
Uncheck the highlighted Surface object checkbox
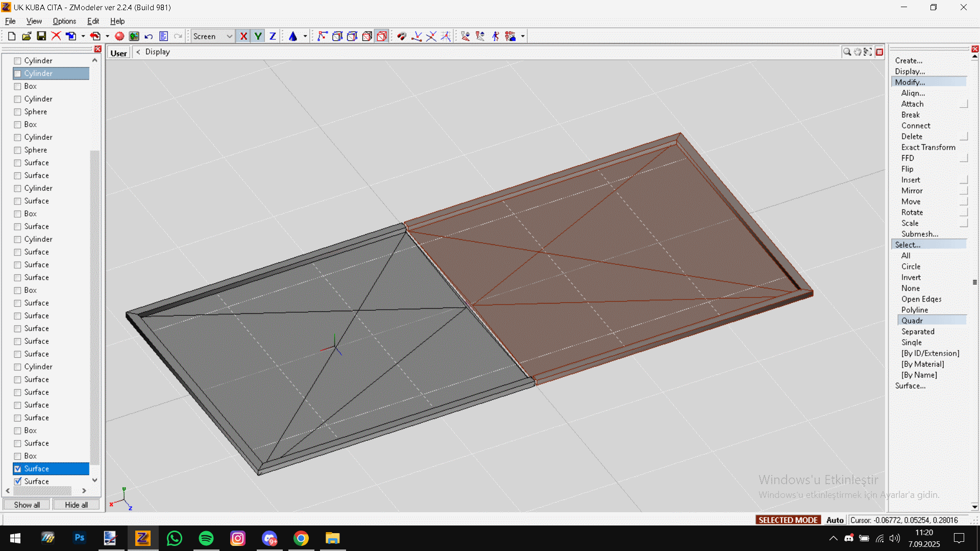coord(18,469)
